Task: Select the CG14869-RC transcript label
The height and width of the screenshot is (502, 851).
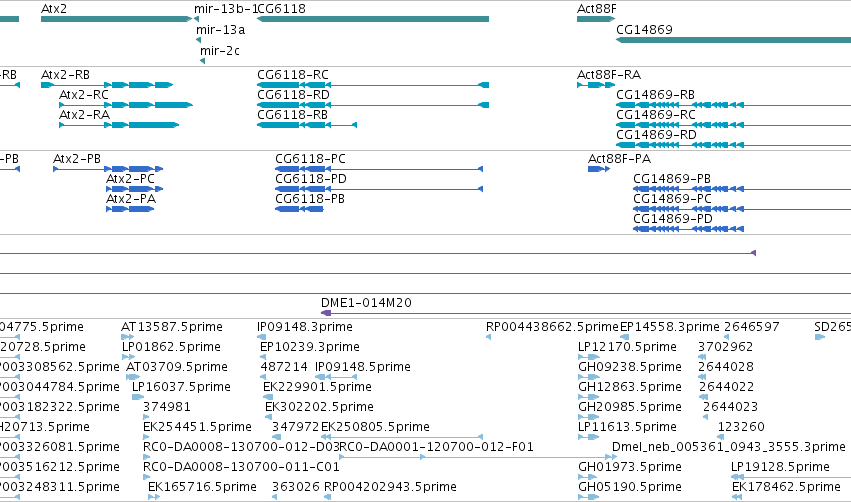Action: [x=656, y=115]
